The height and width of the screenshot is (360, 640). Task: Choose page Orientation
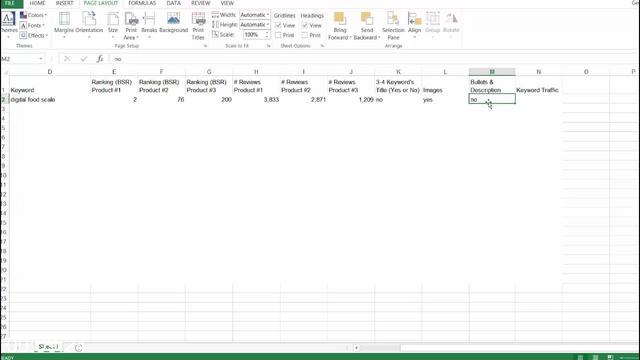click(89, 25)
